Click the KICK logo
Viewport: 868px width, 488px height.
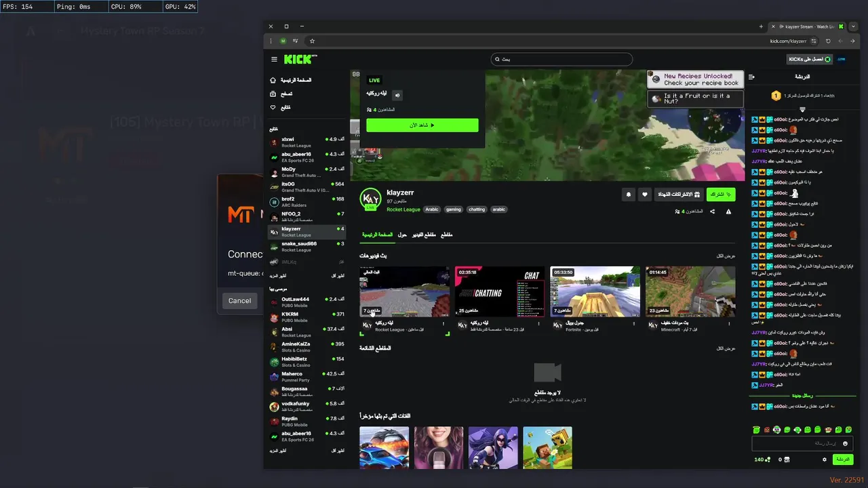coord(300,59)
